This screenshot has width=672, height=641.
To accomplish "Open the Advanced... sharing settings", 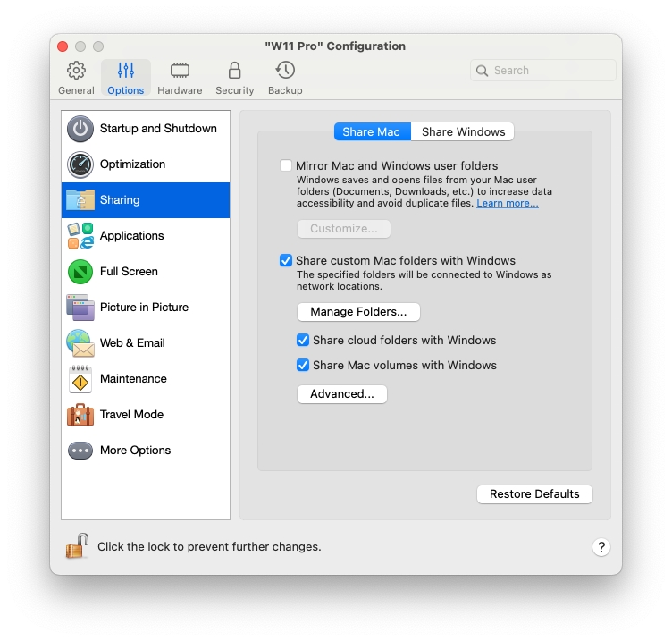I will (341, 394).
